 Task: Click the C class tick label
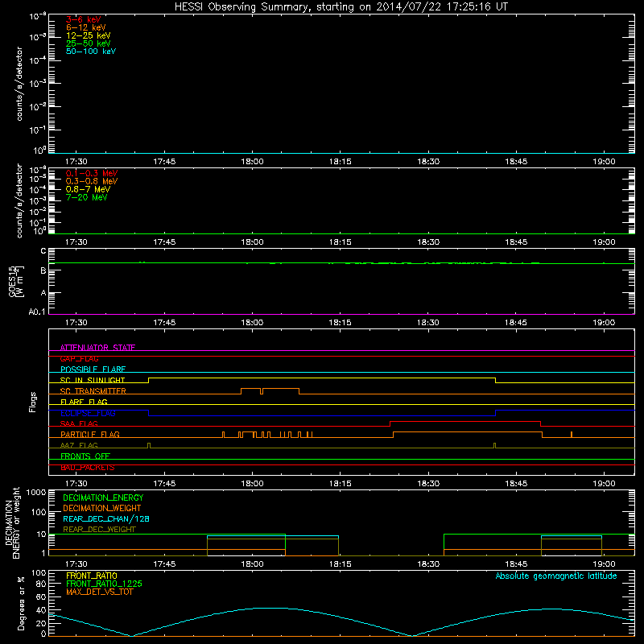tap(43, 251)
